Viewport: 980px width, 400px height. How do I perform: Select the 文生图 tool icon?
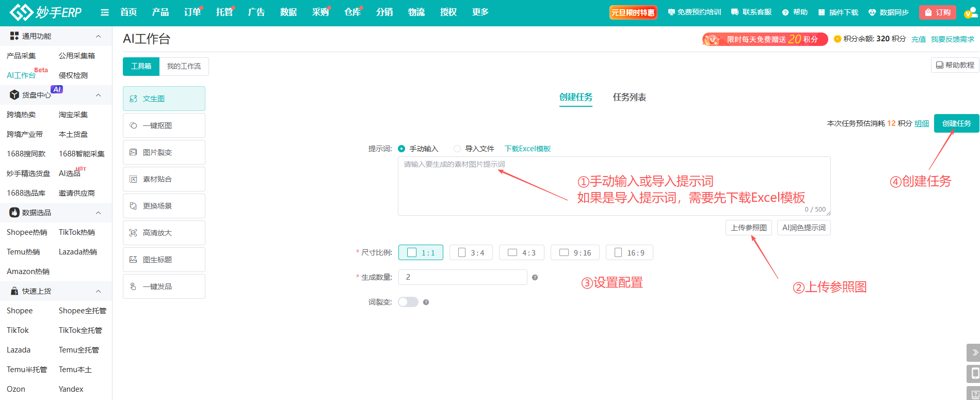[133, 99]
